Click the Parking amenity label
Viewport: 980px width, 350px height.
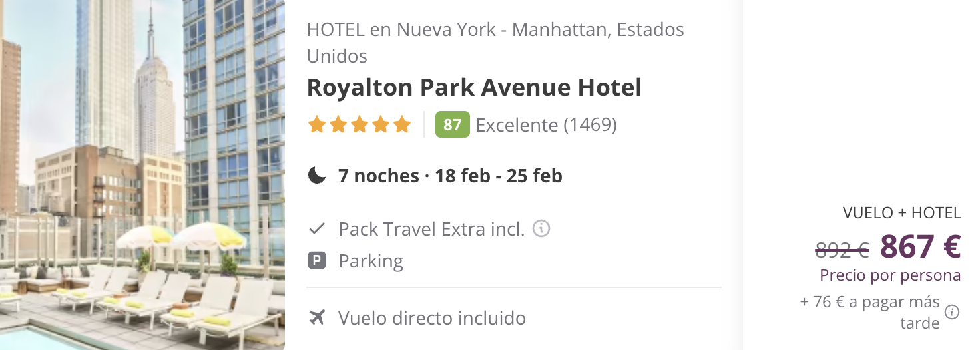371,261
